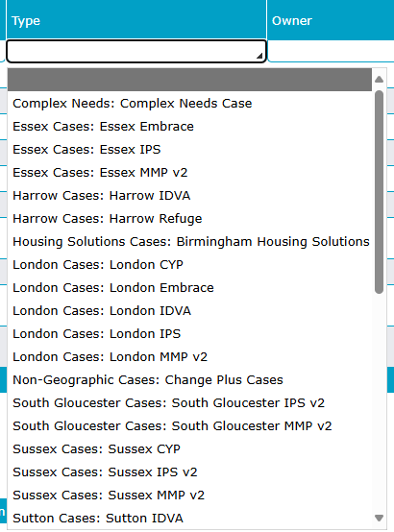Click the scrollbar up arrow
The image size is (394, 532).
(x=379, y=80)
